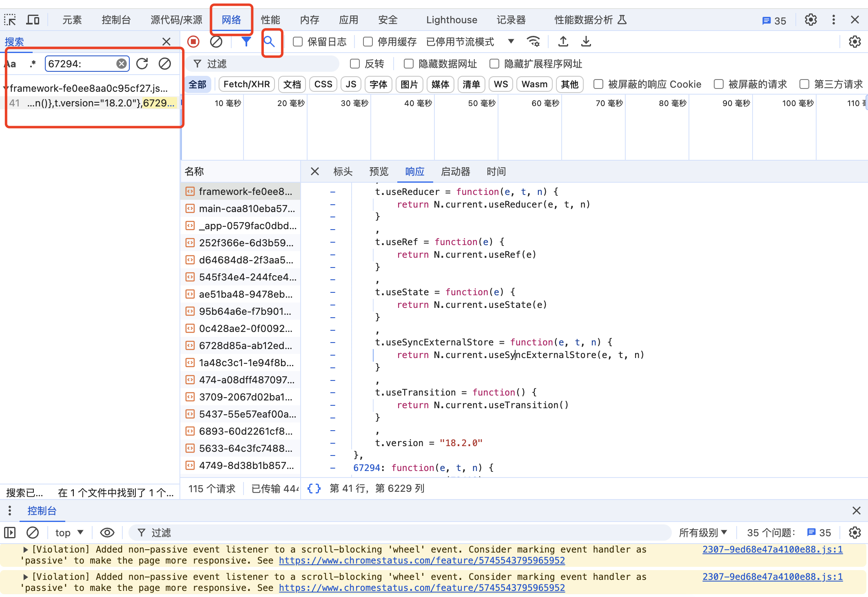
Task: Select the main-caa810eba57 request row
Action: pyautogui.click(x=241, y=208)
